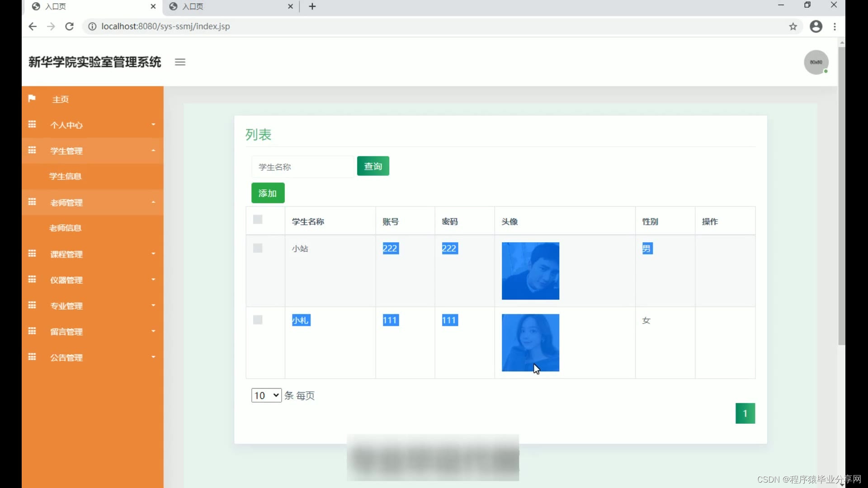Bookmark this page with star icon
Image resolution: width=868 pixels, height=488 pixels.
tap(793, 27)
